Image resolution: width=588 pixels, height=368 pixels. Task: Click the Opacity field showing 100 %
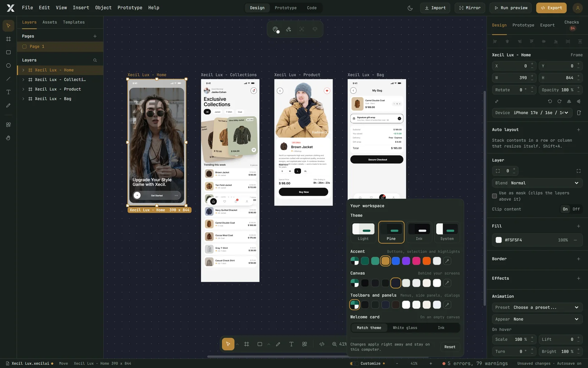click(x=560, y=90)
